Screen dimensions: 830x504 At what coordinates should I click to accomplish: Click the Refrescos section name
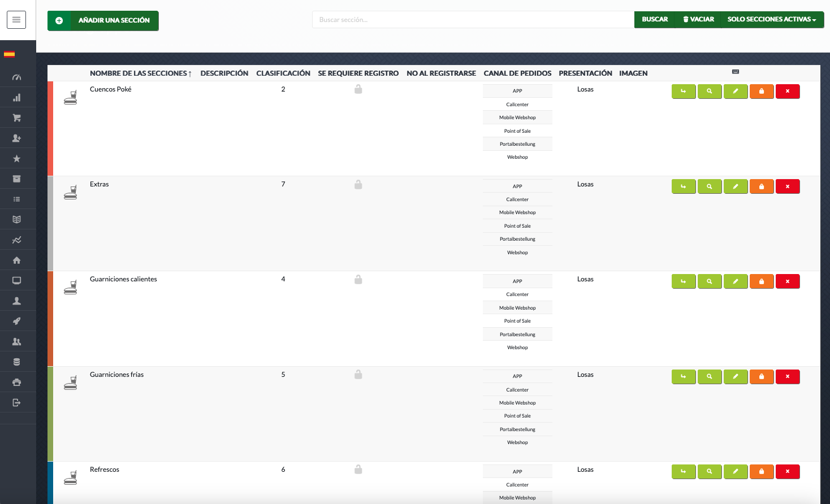click(x=105, y=470)
